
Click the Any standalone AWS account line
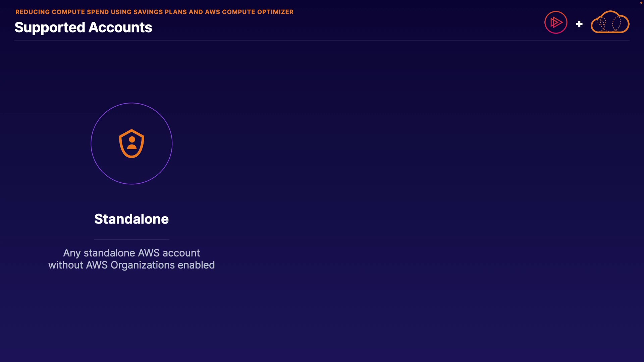[x=131, y=253]
